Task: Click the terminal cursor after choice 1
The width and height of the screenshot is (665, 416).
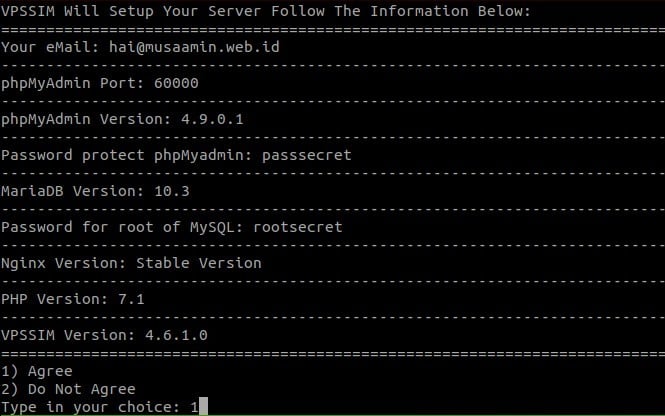Action: 204,406
